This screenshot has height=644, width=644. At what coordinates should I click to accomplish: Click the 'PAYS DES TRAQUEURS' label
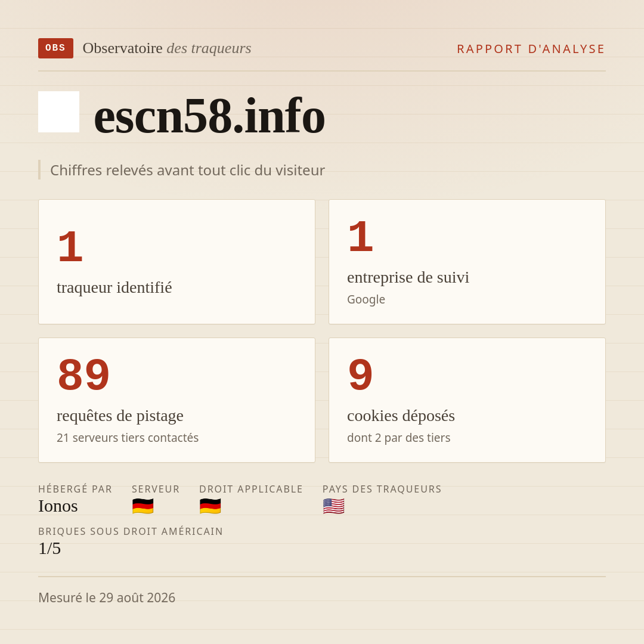click(x=382, y=489)
